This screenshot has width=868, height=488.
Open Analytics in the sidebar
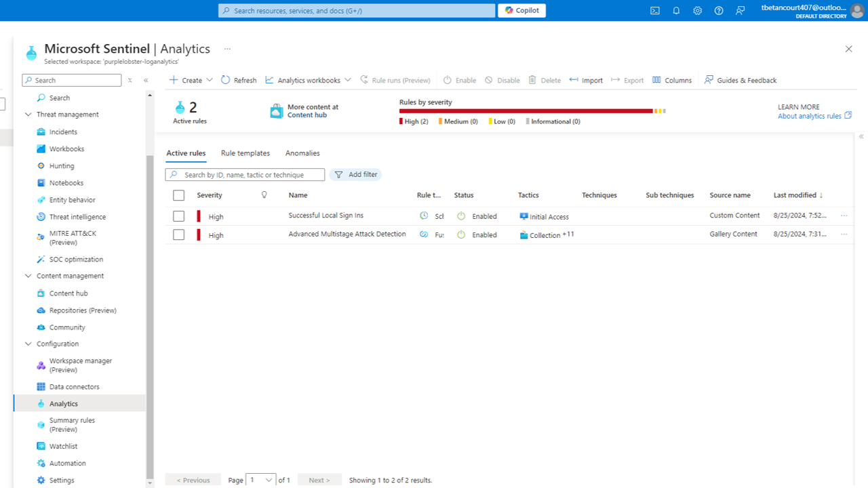pyautogui.click(x=79, y=403)
